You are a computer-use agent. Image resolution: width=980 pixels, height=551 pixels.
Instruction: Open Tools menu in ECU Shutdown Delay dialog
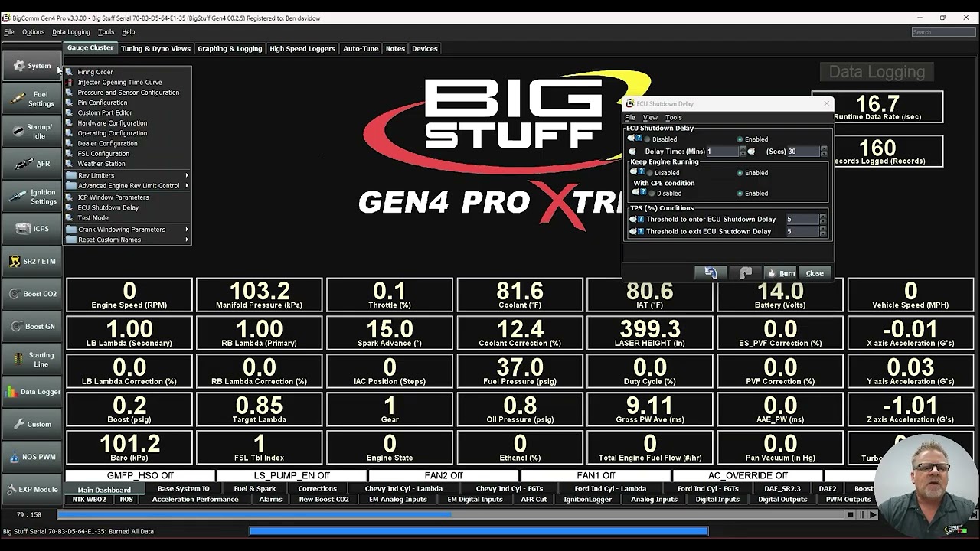click(674, 118)
